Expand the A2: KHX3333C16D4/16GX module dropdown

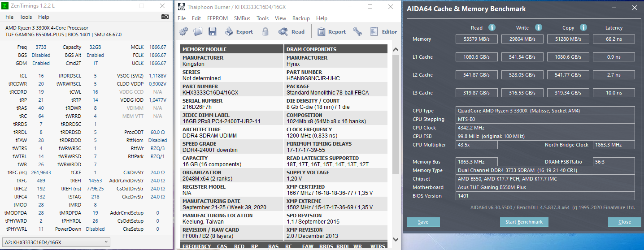pos(56,242)
